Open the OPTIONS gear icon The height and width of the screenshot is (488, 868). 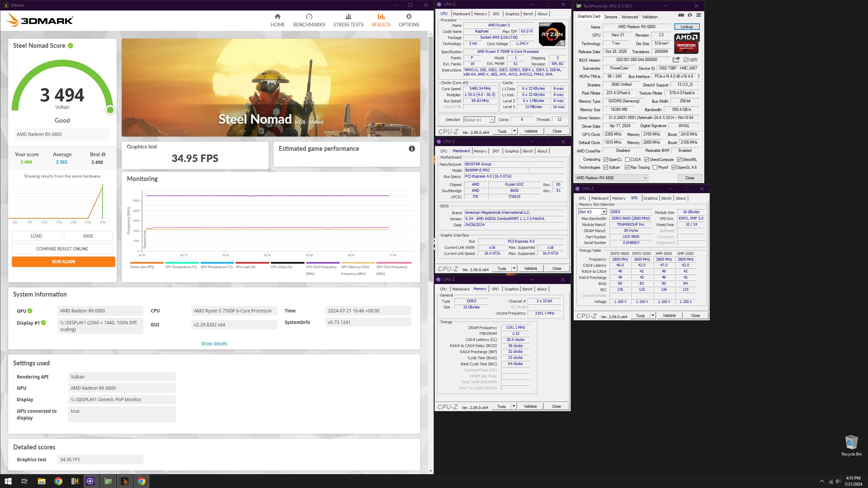pos(409,17)
